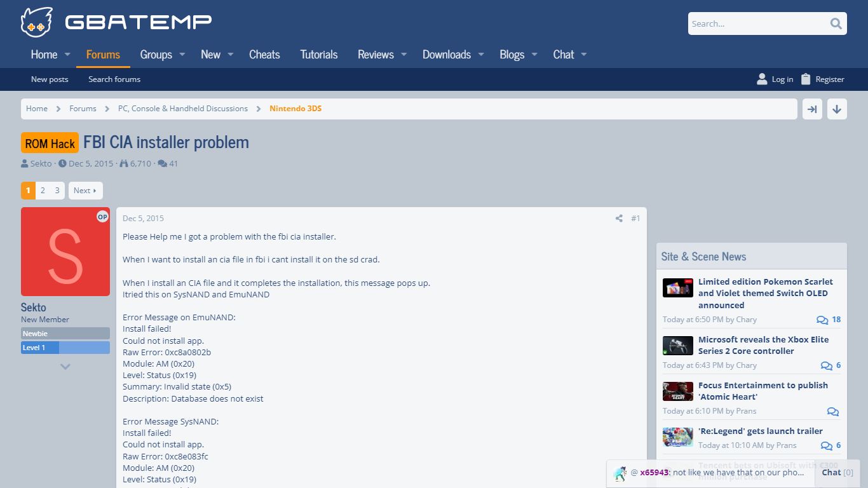Open the Home nav item
Screen dimensions: 868x488
pyautogui.click(x=44, y=55)
